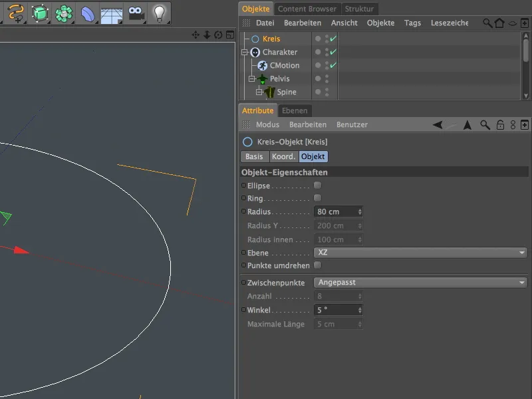
Task: Open the Lesezeichen menu
Action: (x=450, y=23)
